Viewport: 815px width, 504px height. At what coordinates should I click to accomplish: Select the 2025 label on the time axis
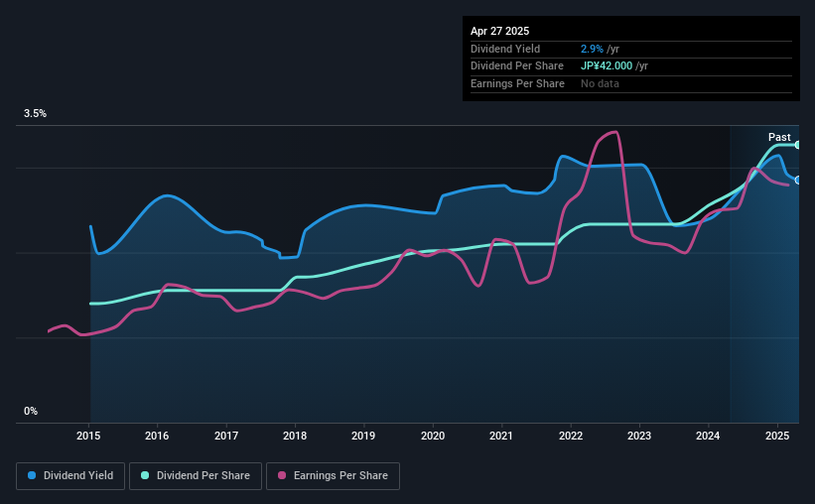point(777,436)
